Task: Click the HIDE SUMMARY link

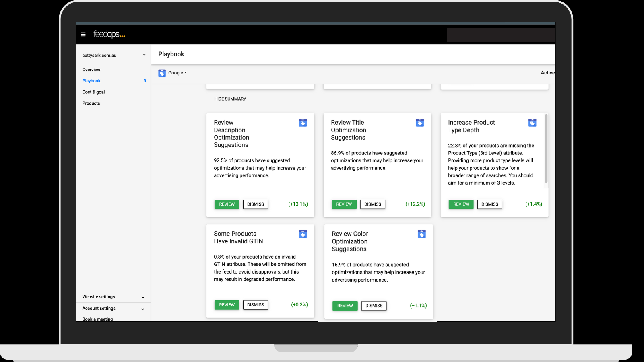Action: click(230, 99)
